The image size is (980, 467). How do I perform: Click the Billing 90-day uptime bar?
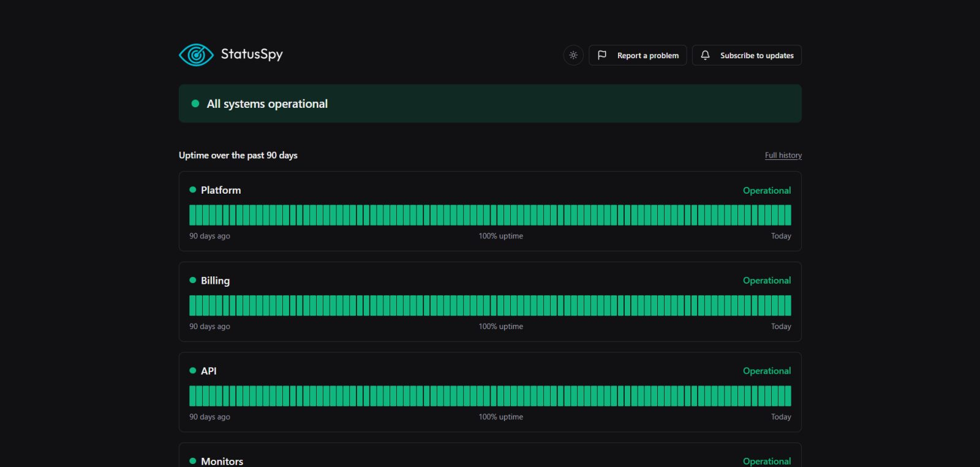(x=490, y=305)
